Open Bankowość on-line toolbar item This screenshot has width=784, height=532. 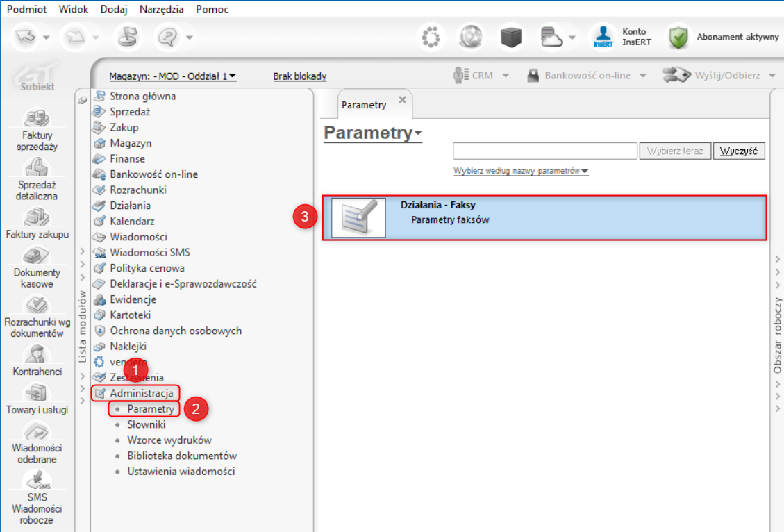coord(580,76)
